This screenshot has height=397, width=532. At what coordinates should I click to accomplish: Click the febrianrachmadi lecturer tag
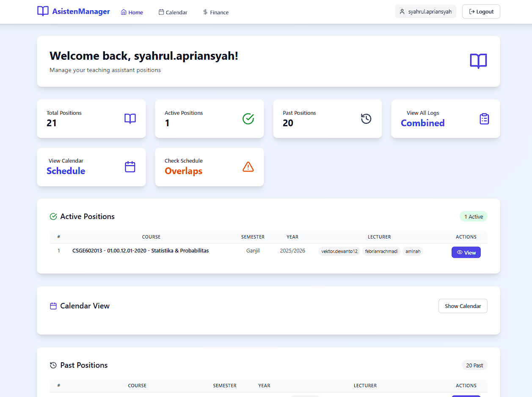(381, 251)
